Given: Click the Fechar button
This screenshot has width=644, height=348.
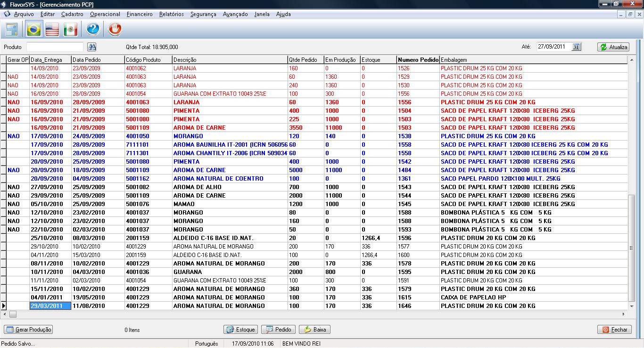Looking at the screenshot, I should [x=614, y=330].
